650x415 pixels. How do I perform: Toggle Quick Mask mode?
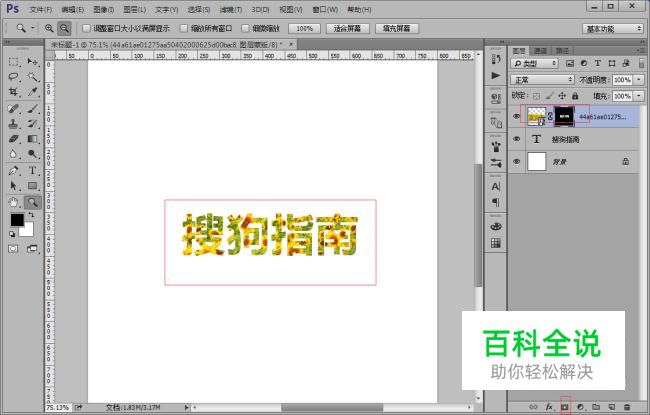[x=13, y=249]
